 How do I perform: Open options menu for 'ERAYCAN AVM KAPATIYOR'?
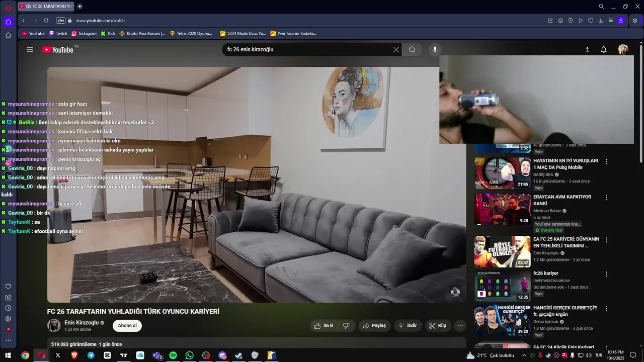tap(606, 198)
